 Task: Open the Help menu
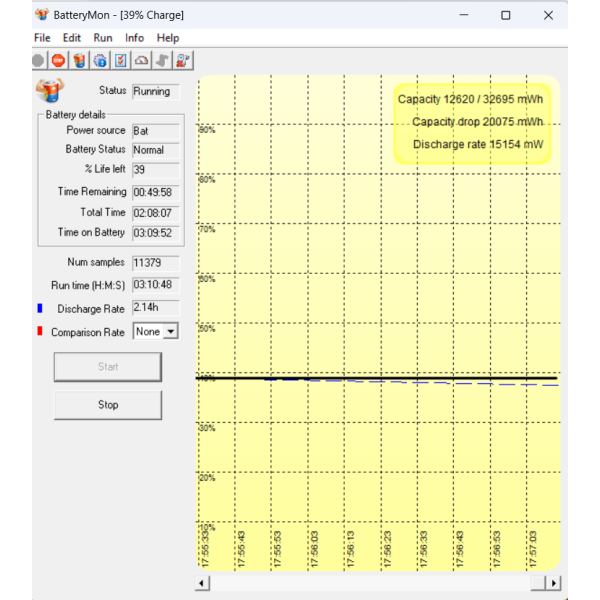168,38
